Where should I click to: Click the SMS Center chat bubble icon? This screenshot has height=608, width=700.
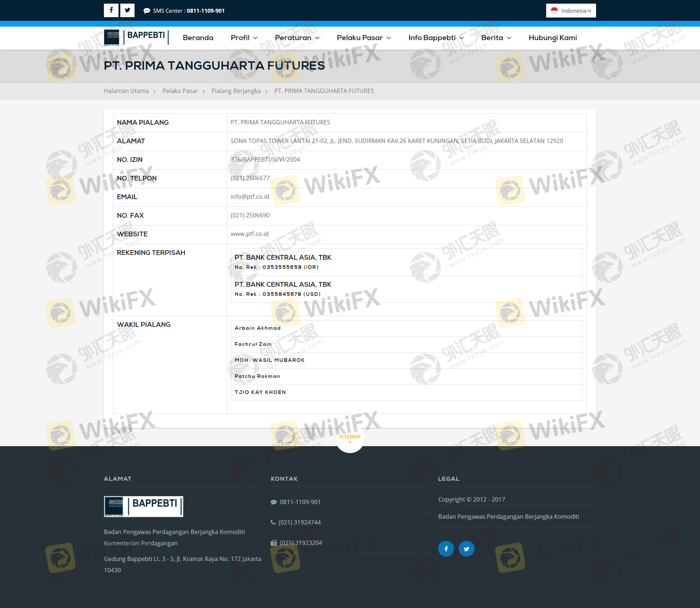(147, 11)
